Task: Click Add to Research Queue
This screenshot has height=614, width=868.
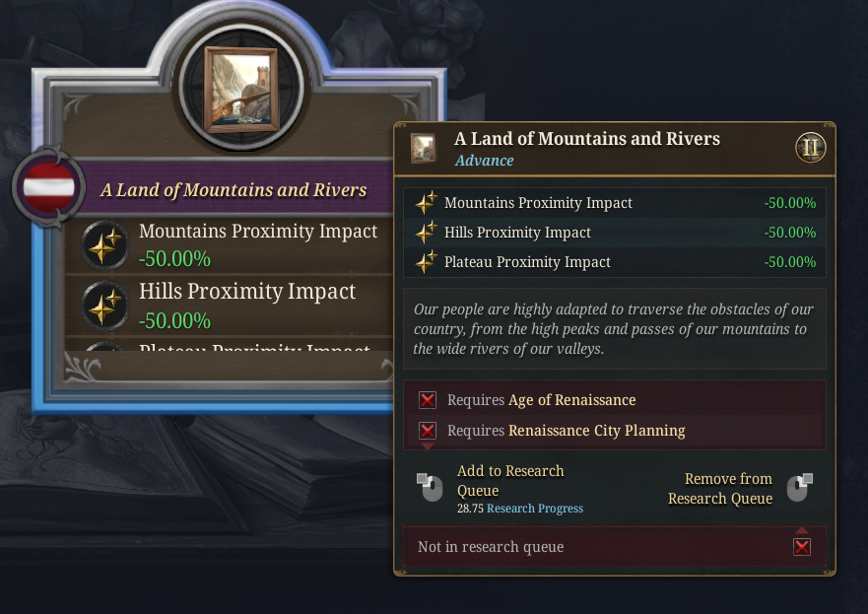Action: [x=510, y=480]
